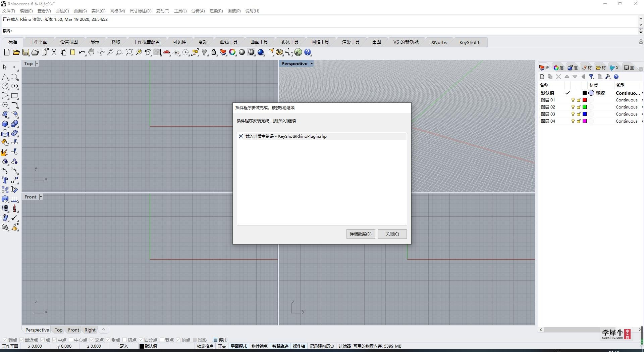Click the 关闭(C) button in the dialog
The height and width of the screenshot is (352, 644).
pyautogui.click(x=392, y=234)
